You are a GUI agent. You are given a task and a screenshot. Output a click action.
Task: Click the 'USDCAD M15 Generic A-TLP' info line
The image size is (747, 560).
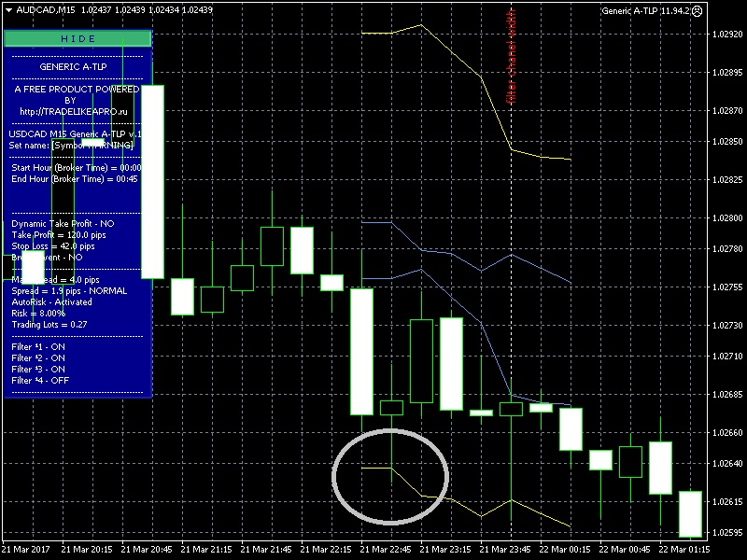[x=76, y=134]
